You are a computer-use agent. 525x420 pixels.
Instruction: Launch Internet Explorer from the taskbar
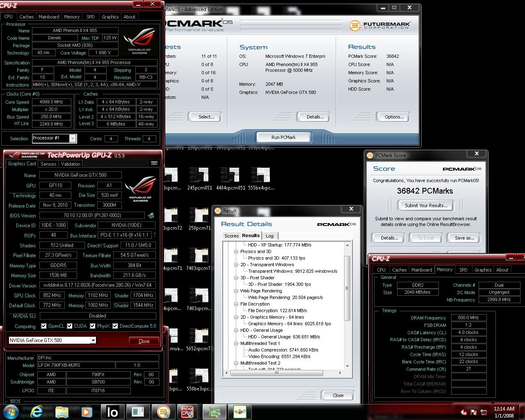coord(37,412)
